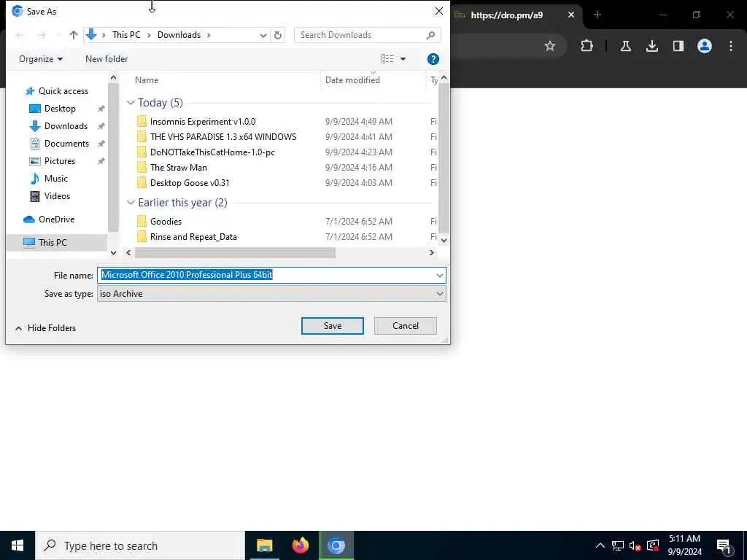Show hidden system tray icons
The image size is (747, 560).
pos(600,545)
